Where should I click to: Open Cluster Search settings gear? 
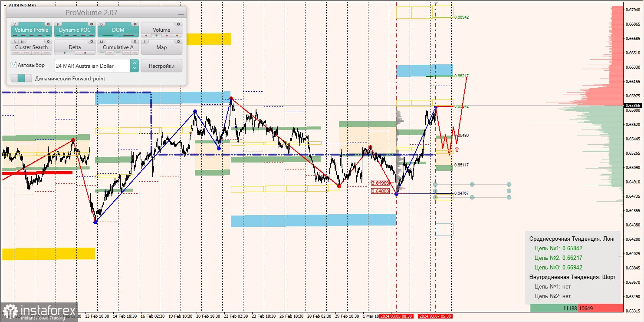48,42
